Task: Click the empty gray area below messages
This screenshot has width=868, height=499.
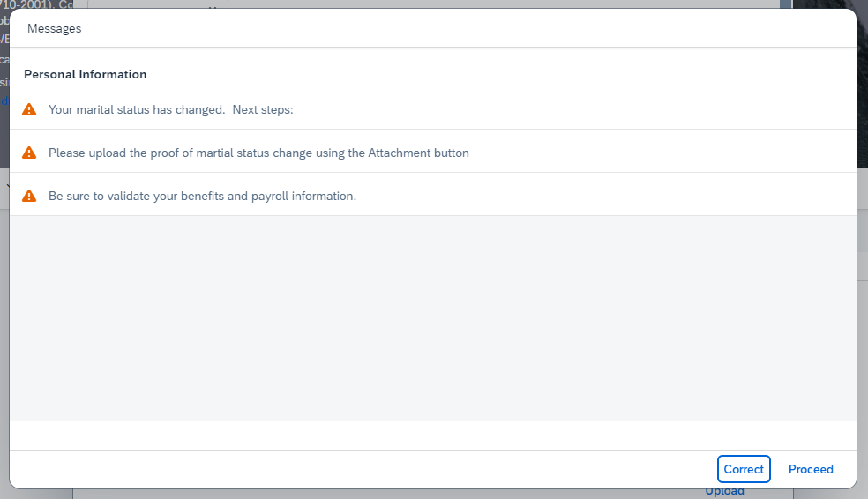Action: [x=433, y=318]
